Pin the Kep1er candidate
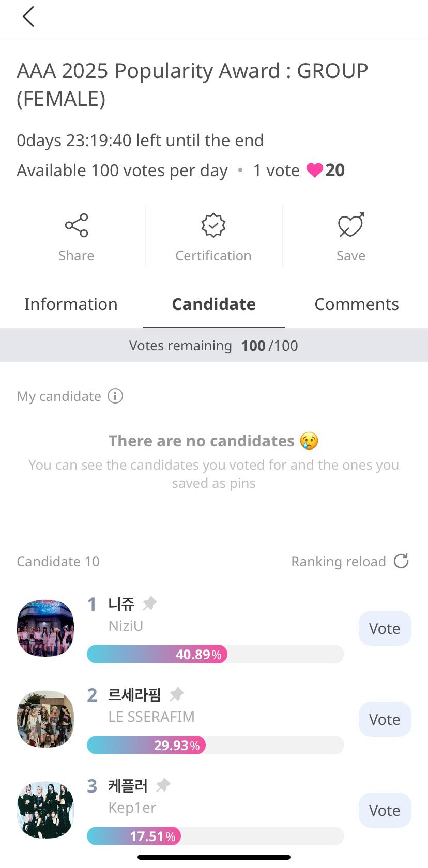Viewport: 428px width, 868px height. tap(163, 785)
